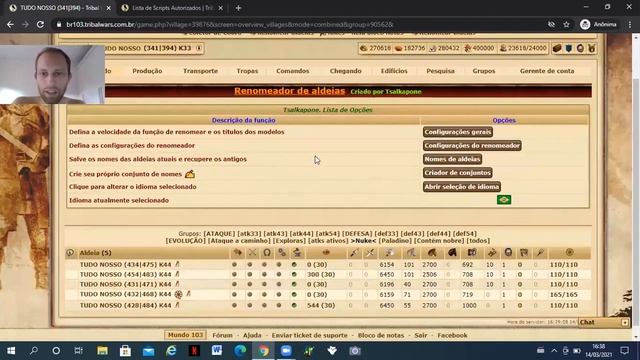Choose the [EVOLUÇÃO] group

(186, 241)
